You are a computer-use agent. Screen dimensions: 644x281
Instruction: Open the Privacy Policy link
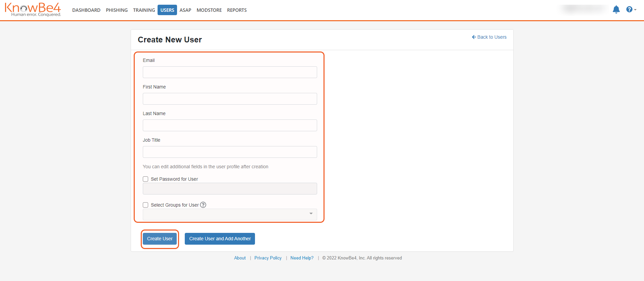click(268, 258)
